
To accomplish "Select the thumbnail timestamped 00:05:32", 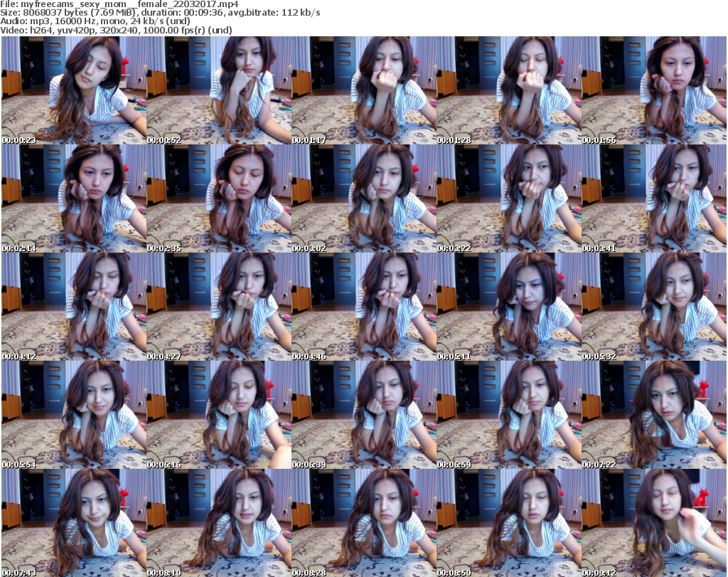I will [x=654, y=307].
